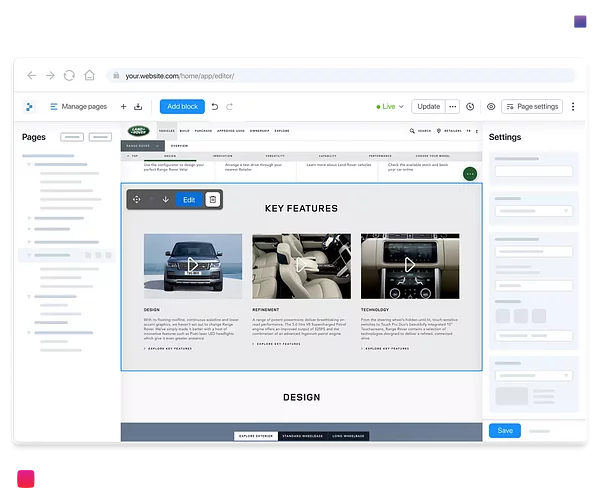Open the three-dots menu beside Update

click(x=453, y=106)
